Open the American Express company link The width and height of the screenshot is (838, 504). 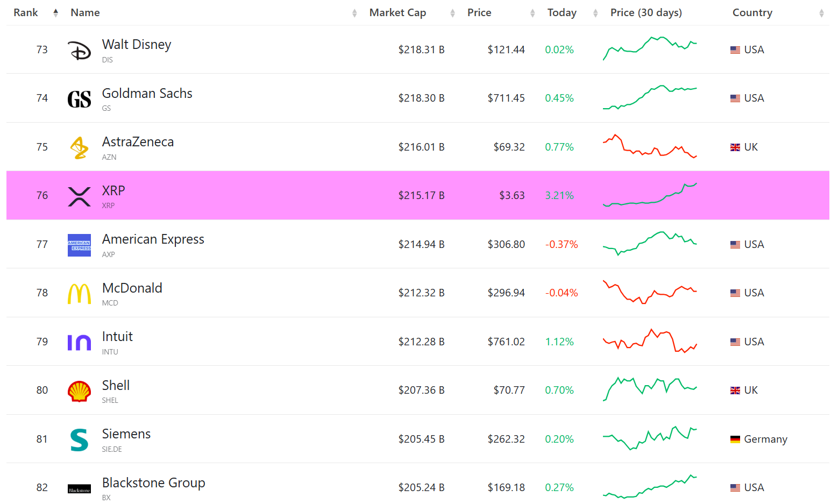click(x=153, y=239)
